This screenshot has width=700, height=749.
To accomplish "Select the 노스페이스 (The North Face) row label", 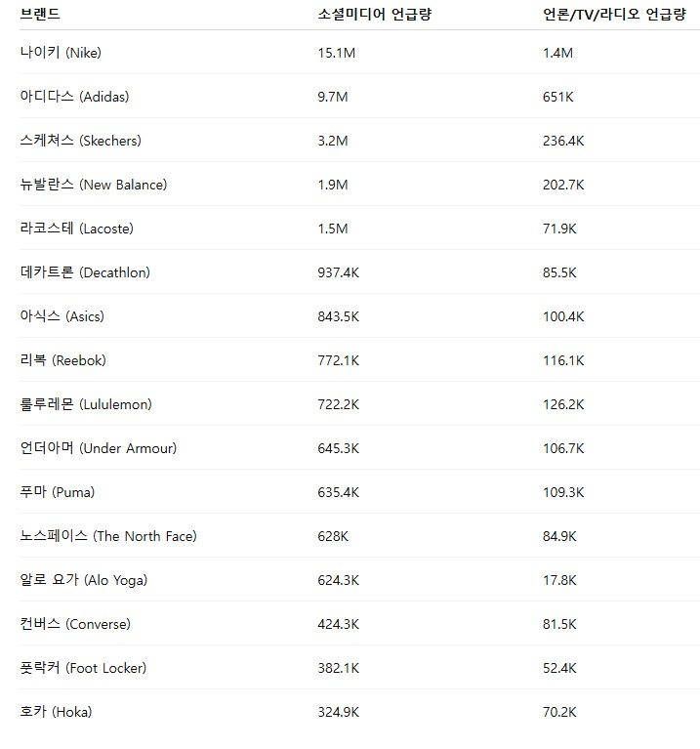I will 108,535.
